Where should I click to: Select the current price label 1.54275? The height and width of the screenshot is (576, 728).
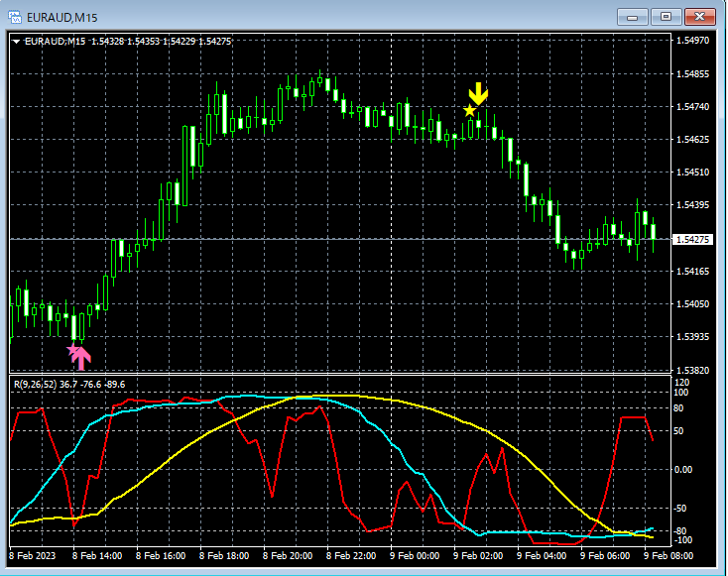coord(692,240)
